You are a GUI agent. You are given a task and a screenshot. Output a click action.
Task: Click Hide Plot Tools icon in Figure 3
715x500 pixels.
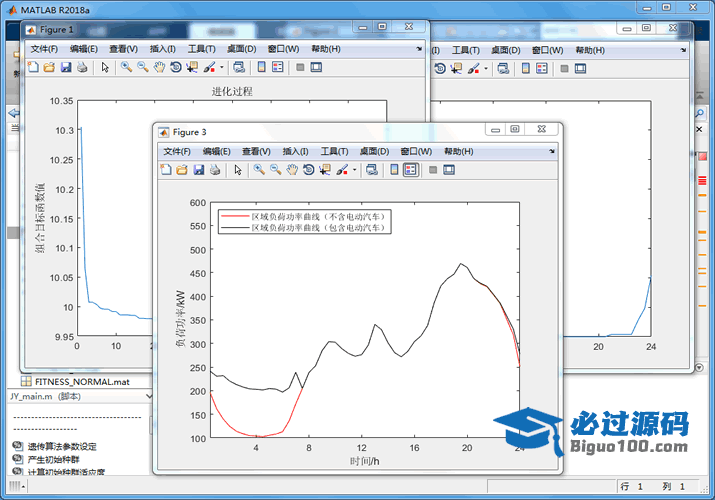pyautogui.click(x=433, y=170)
